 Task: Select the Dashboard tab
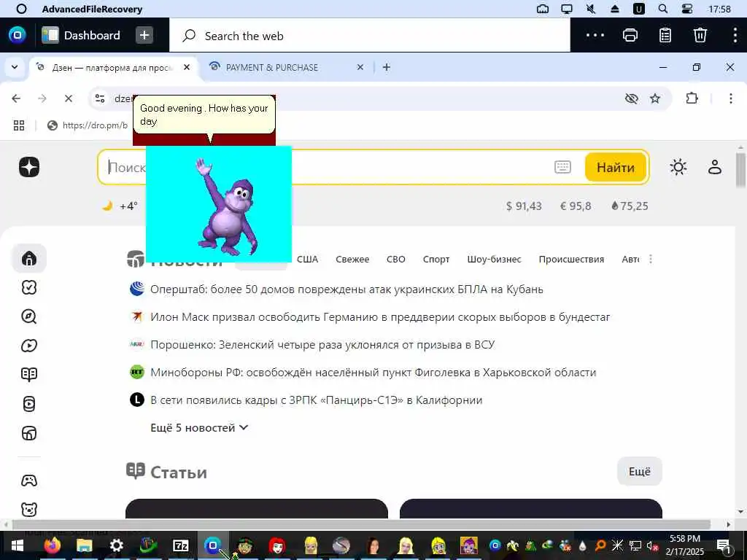[x=81, y=35]
